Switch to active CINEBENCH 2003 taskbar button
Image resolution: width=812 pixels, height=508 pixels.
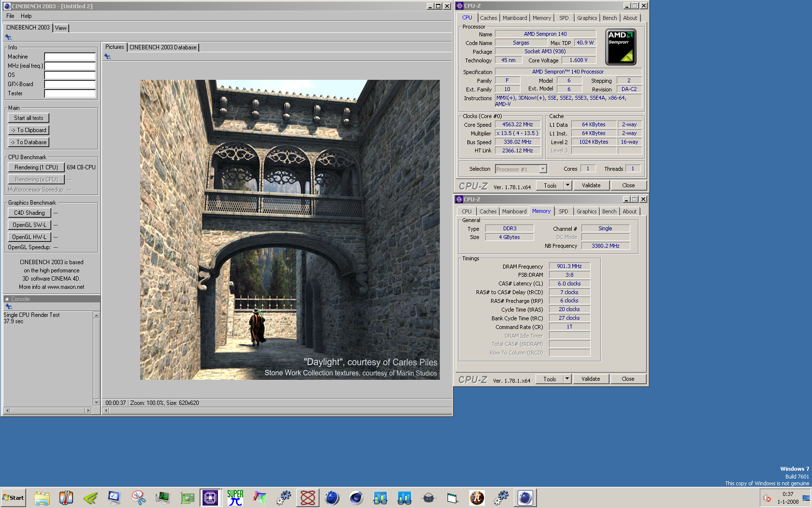click(525, 497)
